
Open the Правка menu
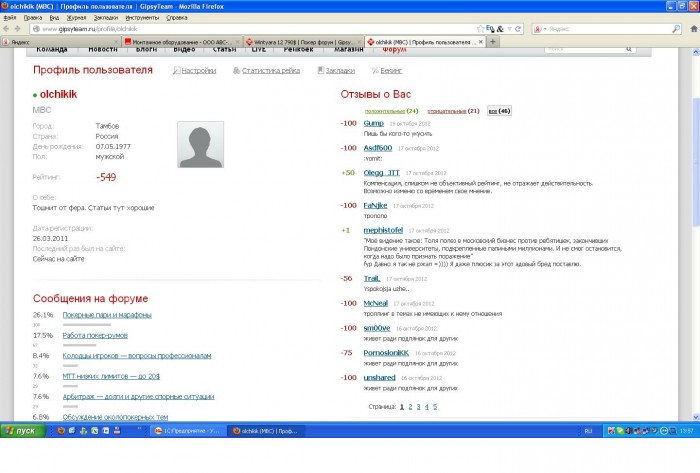[33, 17]
